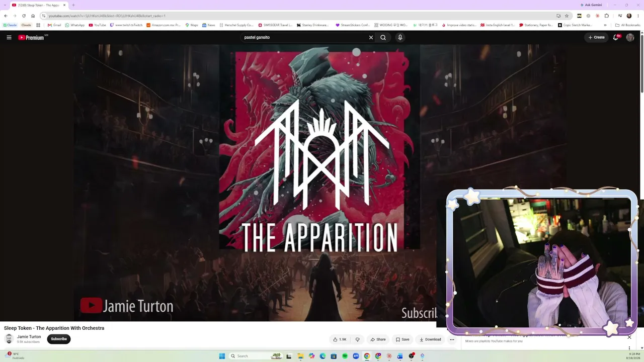The height and width of the screenshot is (362, 644).
Task: Click the Ask Gemini button
Action: pos(591,5)
